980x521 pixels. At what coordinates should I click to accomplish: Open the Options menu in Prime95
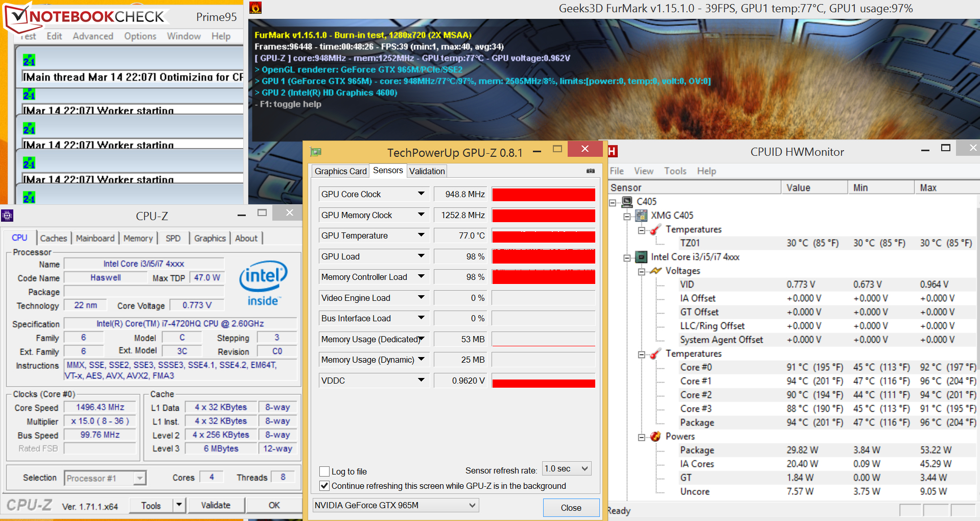click(x=140, y=36)
